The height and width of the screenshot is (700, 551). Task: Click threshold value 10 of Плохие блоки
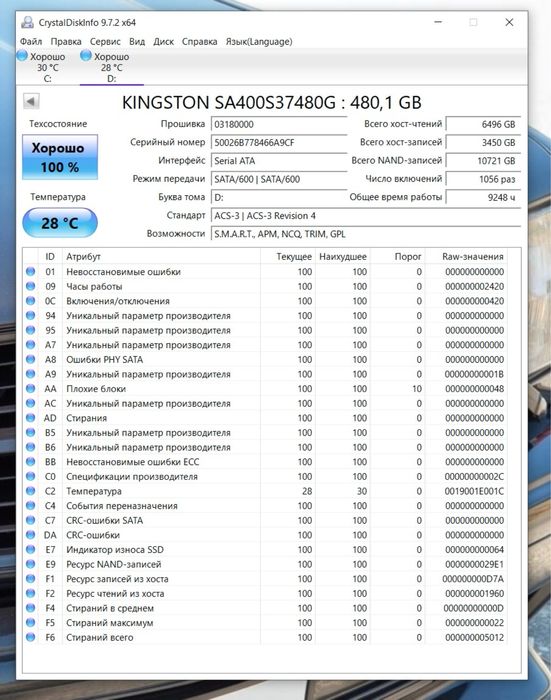click(417, 388)
